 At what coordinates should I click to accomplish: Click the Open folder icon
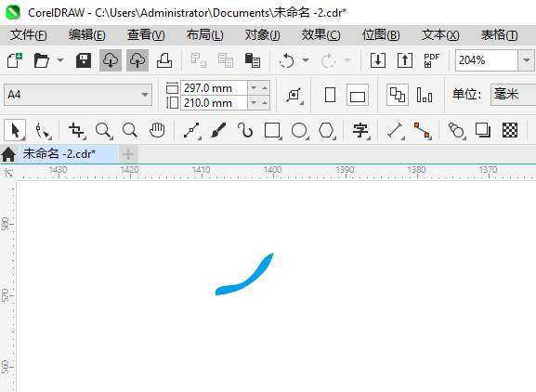(x=42, y=60)
